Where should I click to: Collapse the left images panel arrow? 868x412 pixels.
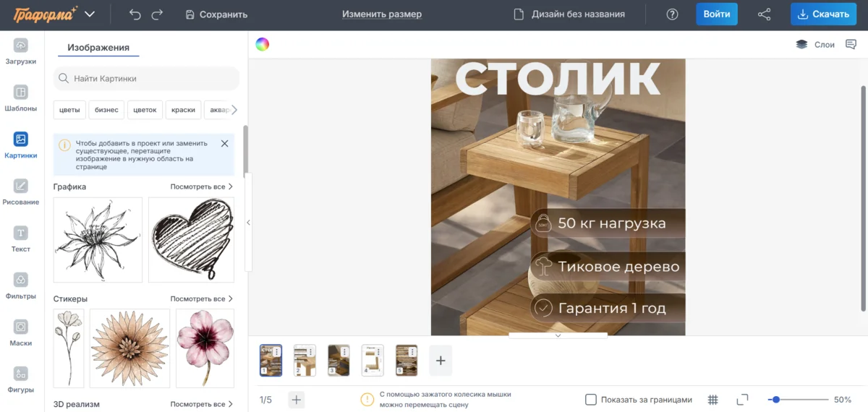click(x=248, y=223)
